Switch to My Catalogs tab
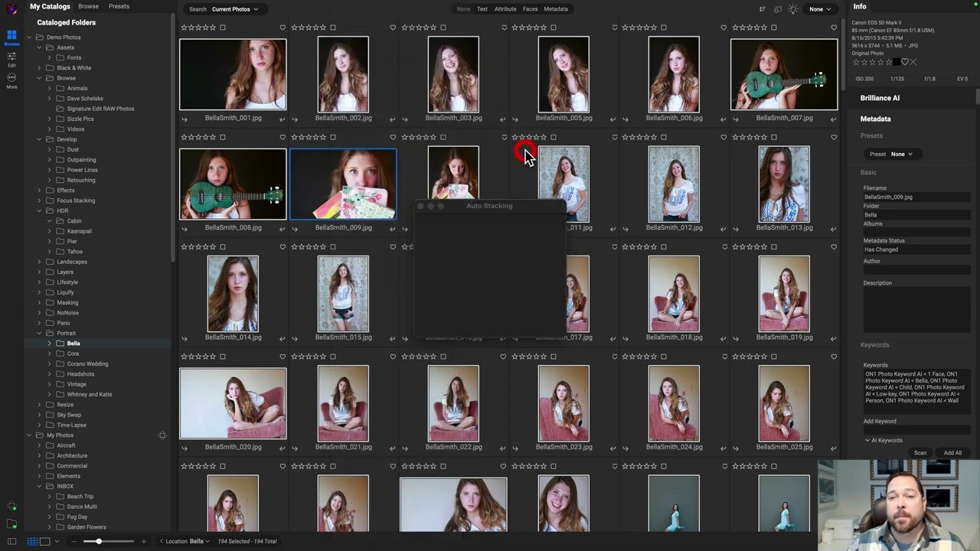 50,6
